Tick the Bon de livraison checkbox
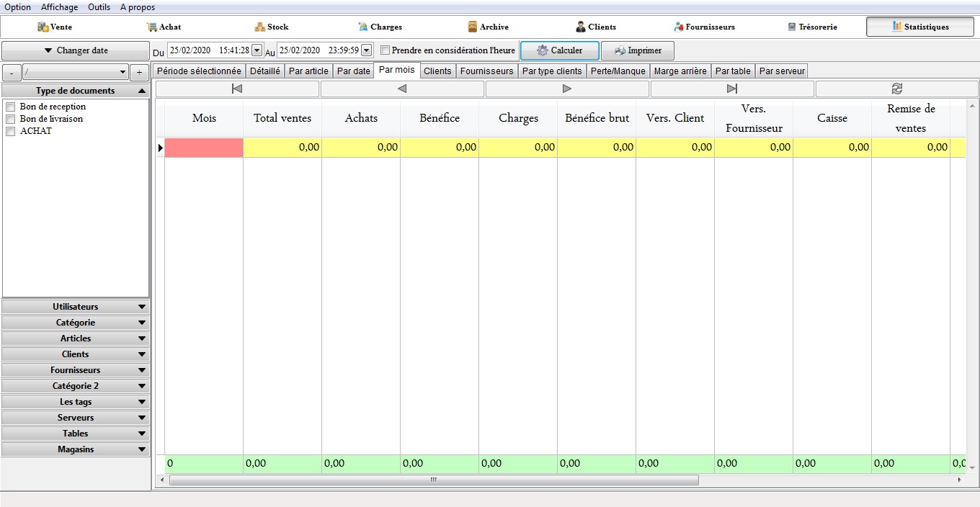980x507 pixels. click(x=11, y=119)
